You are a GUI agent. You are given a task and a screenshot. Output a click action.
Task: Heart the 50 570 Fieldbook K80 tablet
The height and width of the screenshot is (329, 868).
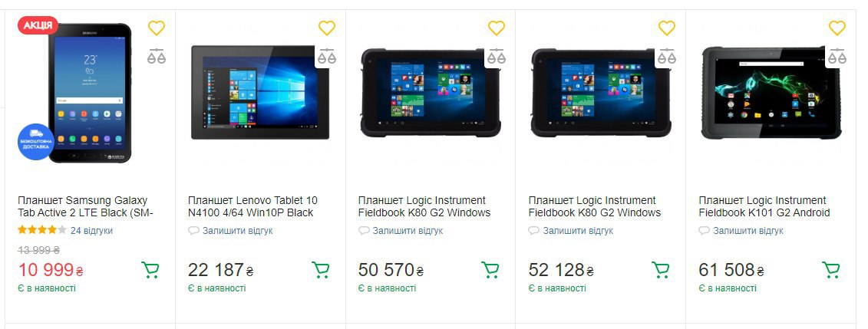tap(497, 28)
